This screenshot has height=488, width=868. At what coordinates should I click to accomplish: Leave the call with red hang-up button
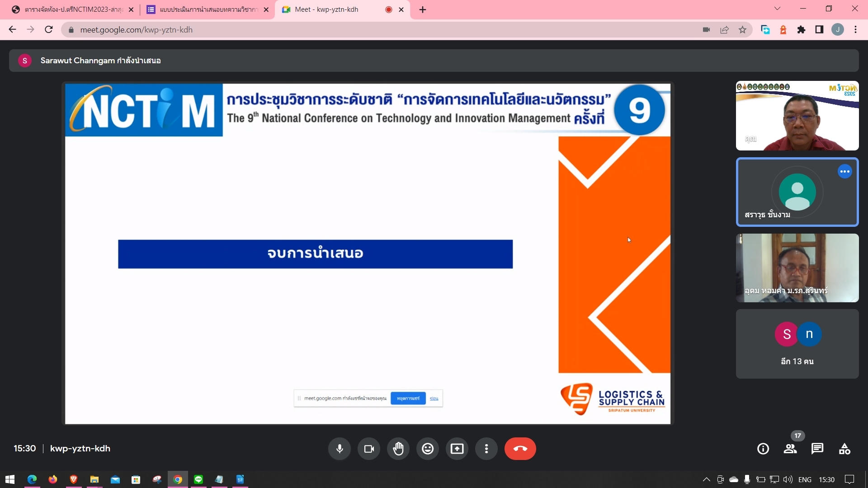click(x=520, y=449)
